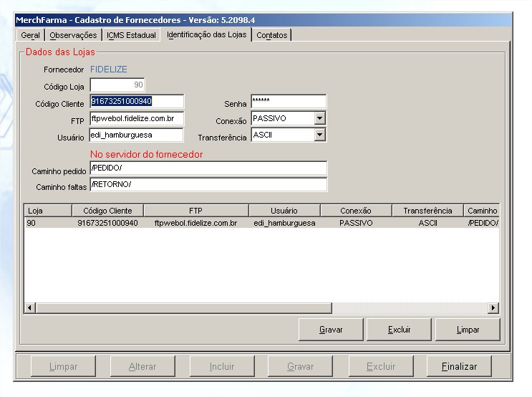
Task: Open the Observações tab
Action: point(73,35)
